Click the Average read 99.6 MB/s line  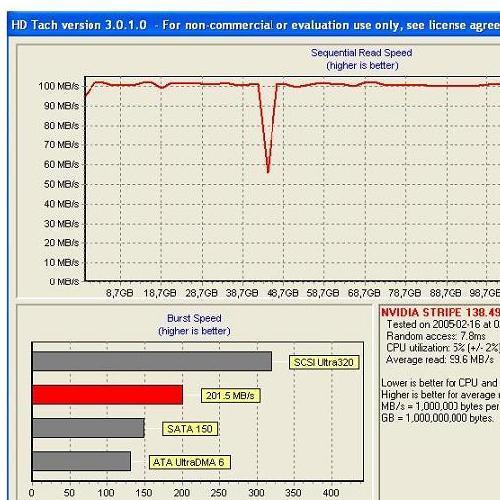440,360
